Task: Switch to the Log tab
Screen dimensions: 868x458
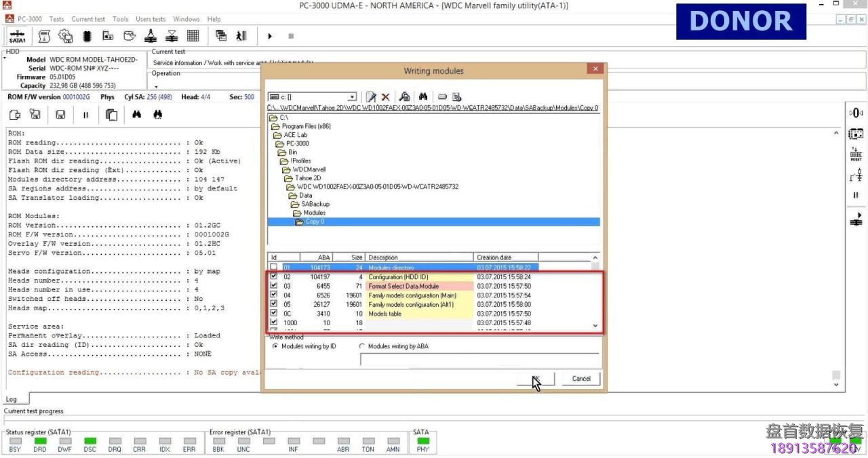Action: point(13,398)
